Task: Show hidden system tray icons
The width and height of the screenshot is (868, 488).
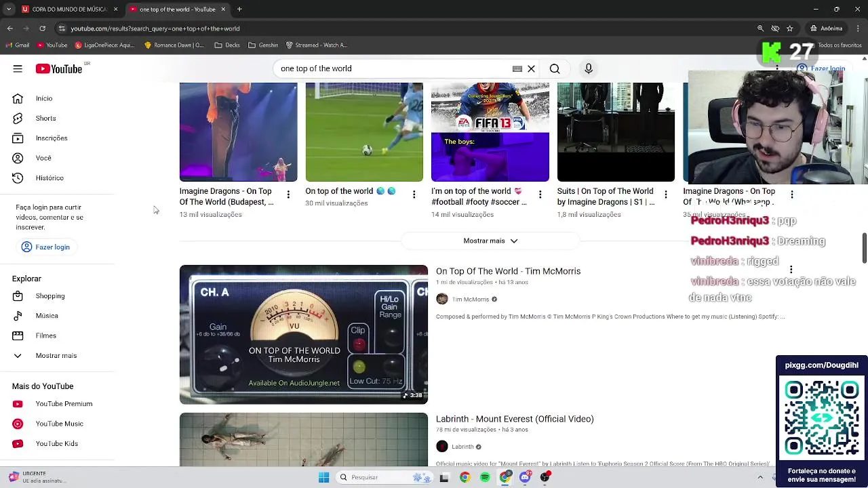Action: coord(760,477)
